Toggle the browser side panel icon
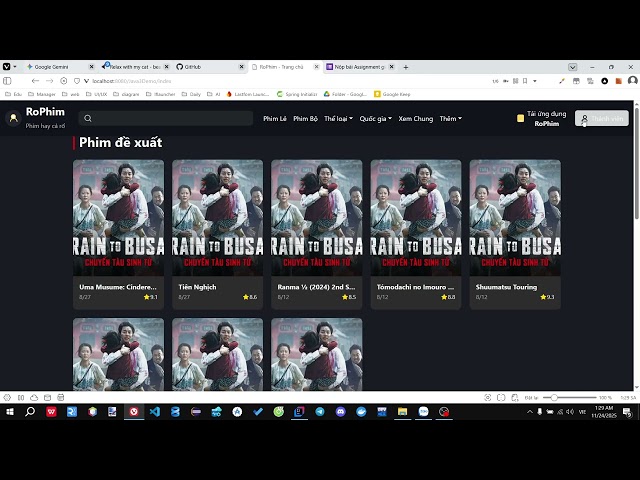 click(7, 81)
